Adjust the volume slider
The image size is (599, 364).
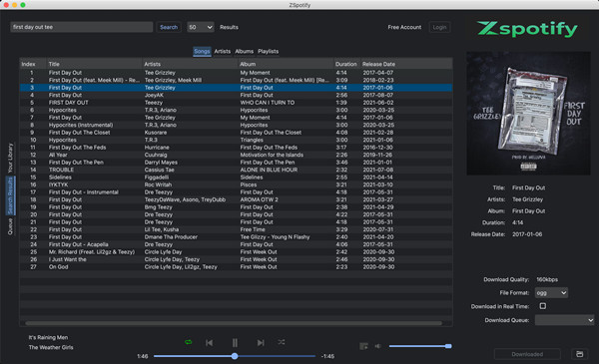pyautogui.click(x=420, y=346)
